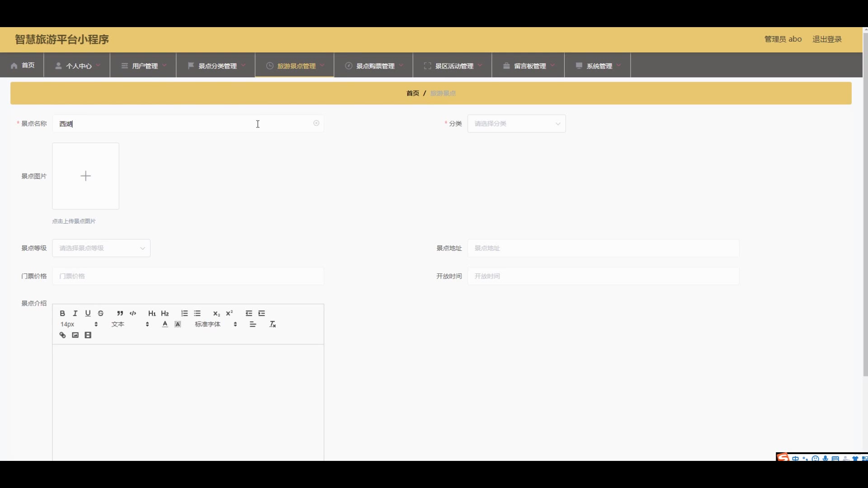Image resolution: width=868 pixels, height=488 pixels.
Task: Insert an ordered list
Action: [184, 313]
